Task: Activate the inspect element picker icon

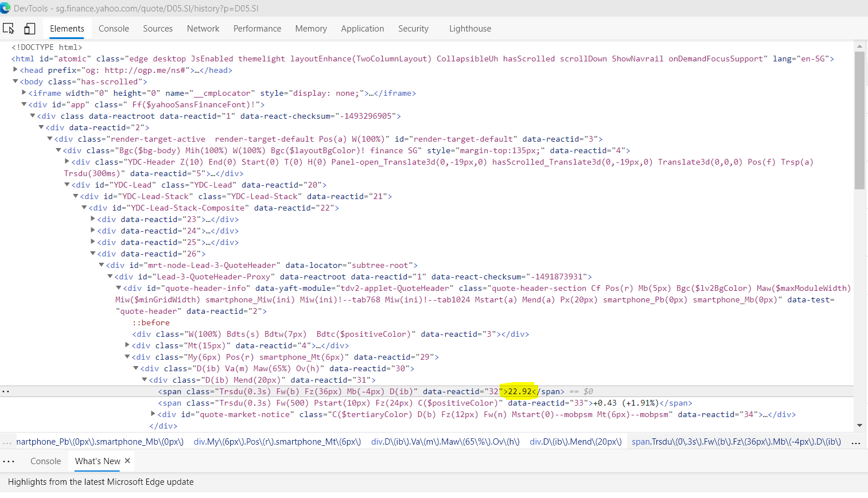Action: [x=9, y=29]
